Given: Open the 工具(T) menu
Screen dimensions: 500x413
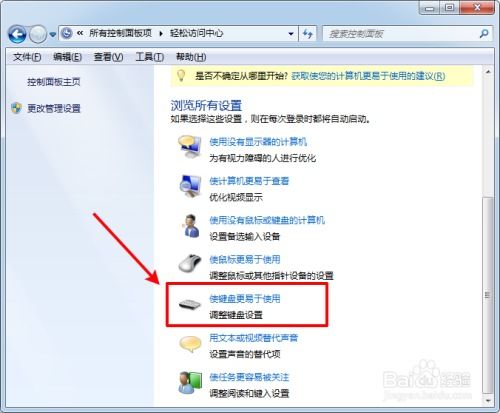Looking at the screenshot, I should [150, 57].
